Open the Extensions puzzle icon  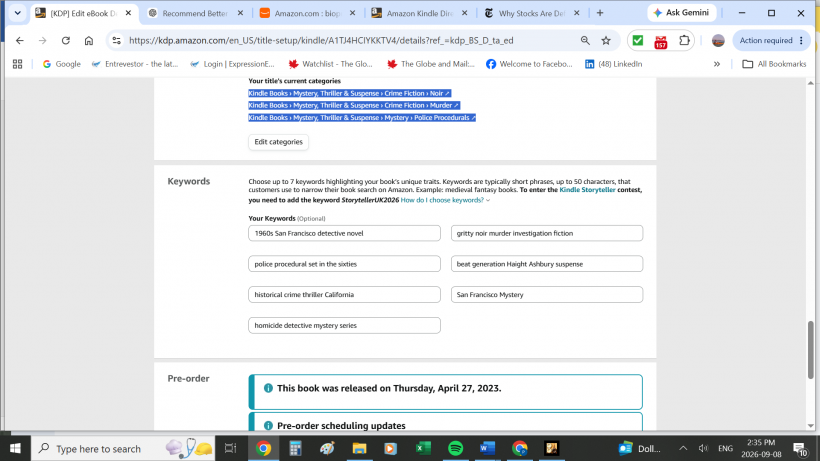[684, 40]
